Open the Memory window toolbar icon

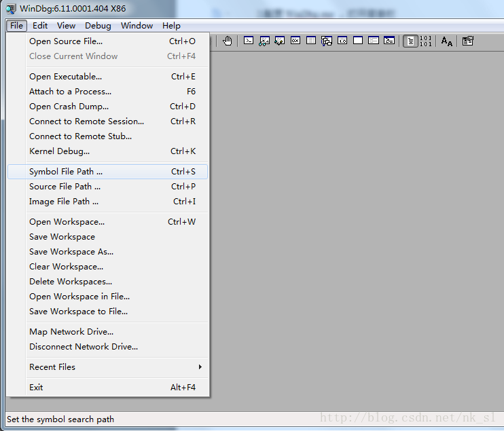(311, 41)
